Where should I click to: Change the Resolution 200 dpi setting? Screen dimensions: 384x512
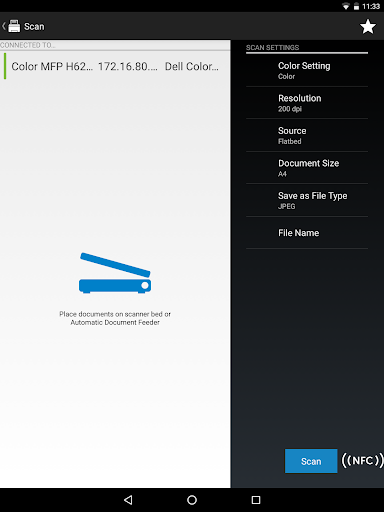(307, 103)
